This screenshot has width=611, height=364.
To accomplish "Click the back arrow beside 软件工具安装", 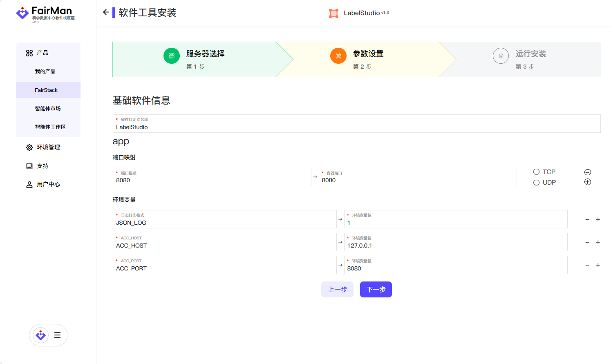I will [106, 12].
